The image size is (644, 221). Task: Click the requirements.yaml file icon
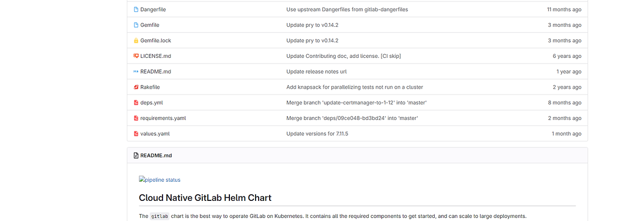point(136,118)
